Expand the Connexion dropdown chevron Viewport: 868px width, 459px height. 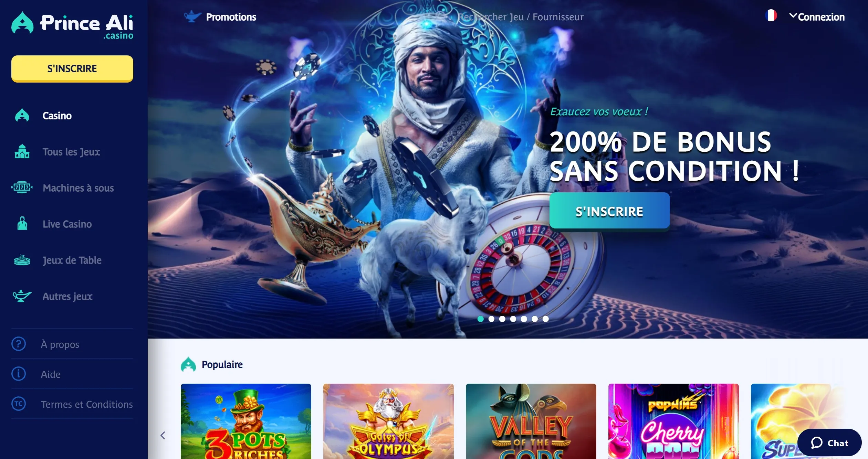pos(793,16)
